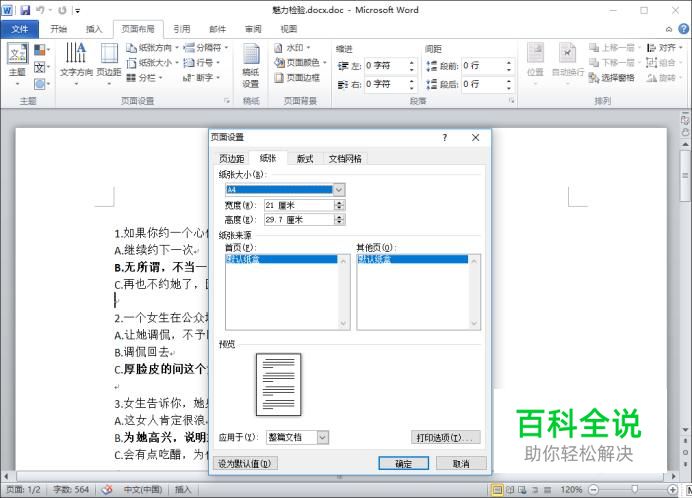Viewport: 692px width, 498px height.
Task: Open the 纸张大小 paper size ribbon dropdown
Action: 152,63
